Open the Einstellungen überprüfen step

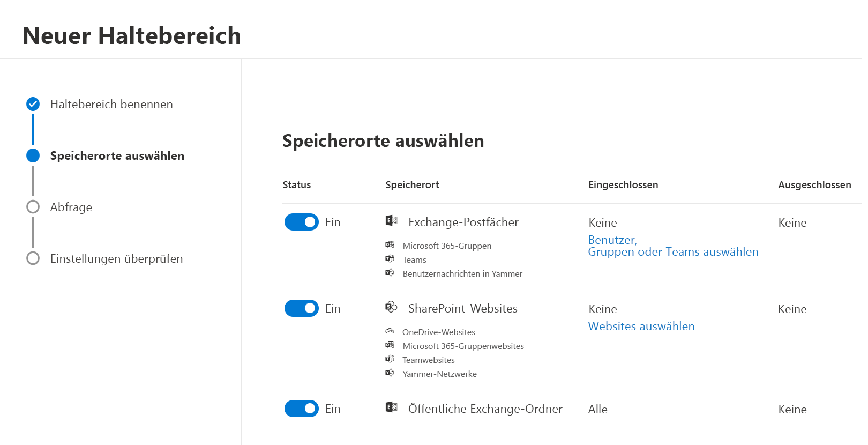tap(116, 258)
